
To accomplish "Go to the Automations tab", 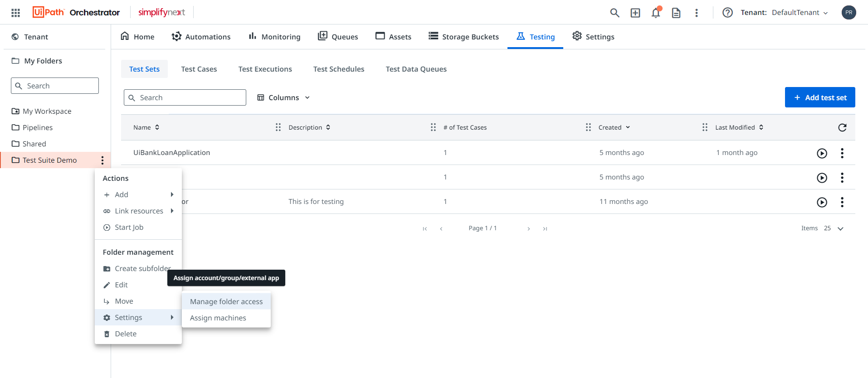I will (x=201, y=37).
